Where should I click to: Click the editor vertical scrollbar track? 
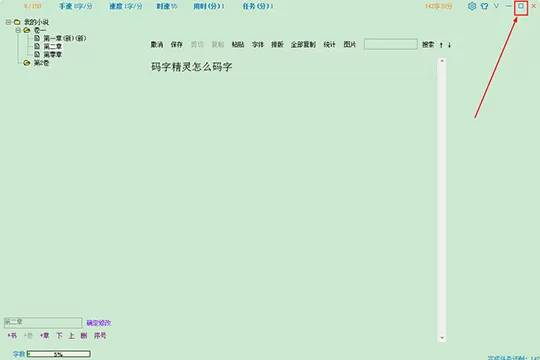(x=442, y=199)
